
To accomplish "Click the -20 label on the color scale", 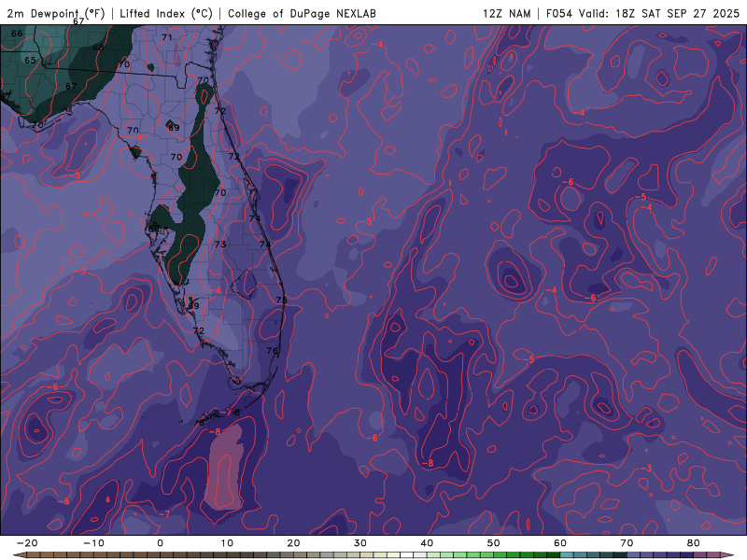I will point(27,543).
